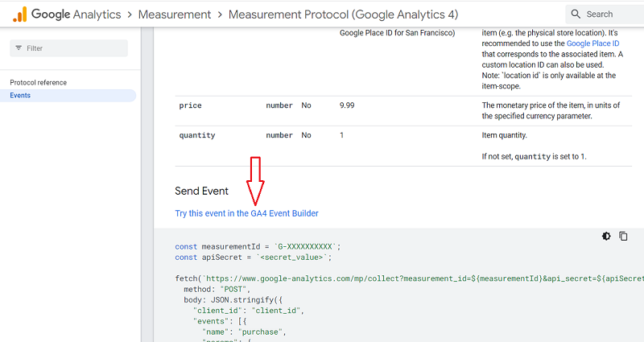
Task: Click the number type in price row
Action: click(279, 105)
